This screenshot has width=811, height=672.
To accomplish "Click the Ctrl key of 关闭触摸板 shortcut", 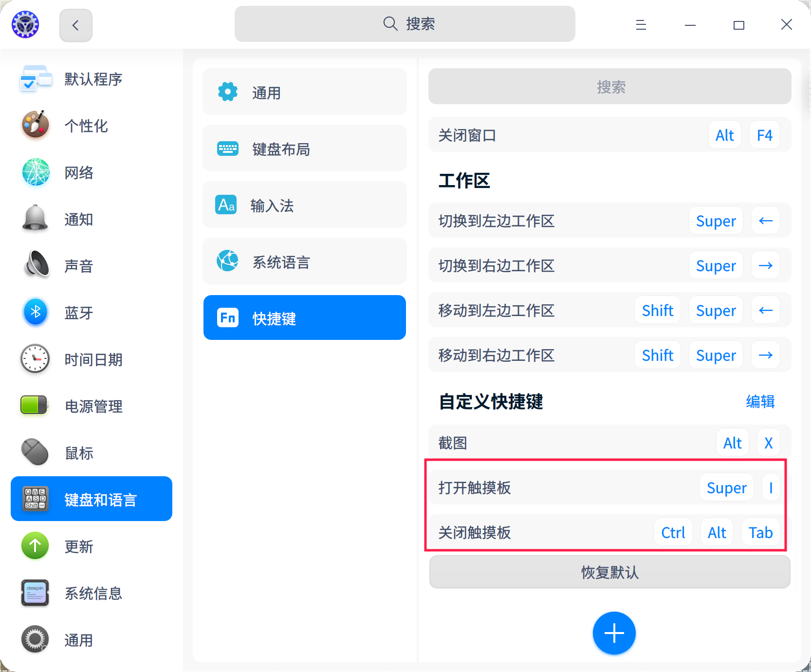I will (x=673, y=532).
